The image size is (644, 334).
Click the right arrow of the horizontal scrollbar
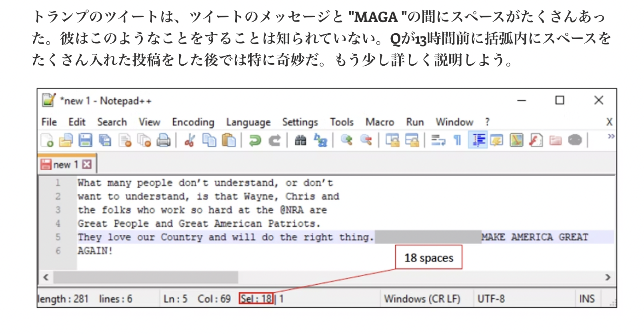(x=608, y=277)
